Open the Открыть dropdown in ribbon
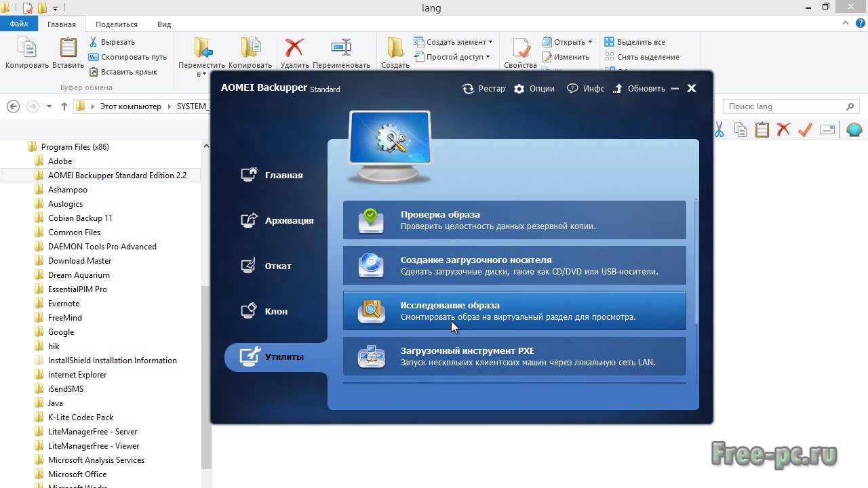The image size is (868, 488). [x=568, y=42]
